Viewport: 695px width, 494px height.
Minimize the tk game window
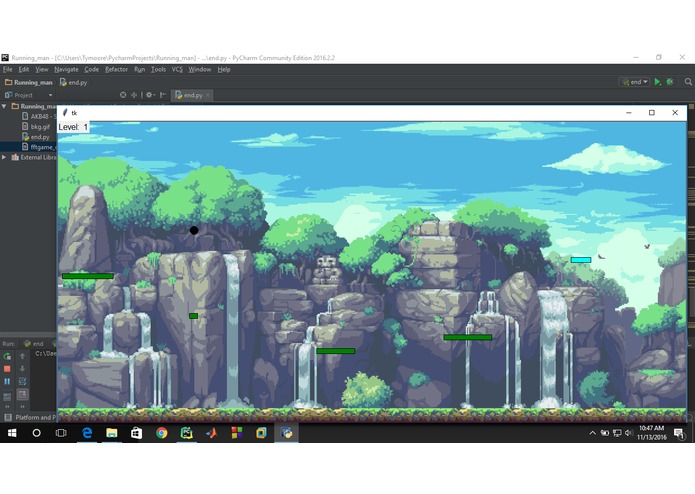click(629, 113)
